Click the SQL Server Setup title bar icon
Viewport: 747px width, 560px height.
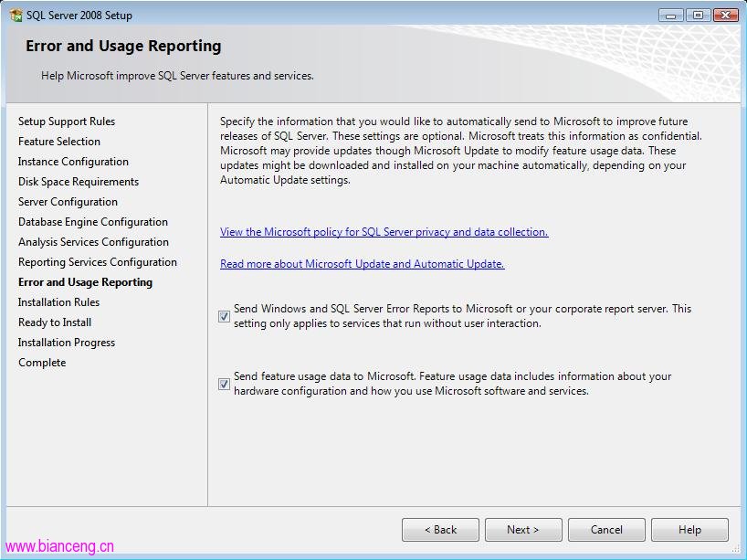(16, 16)
